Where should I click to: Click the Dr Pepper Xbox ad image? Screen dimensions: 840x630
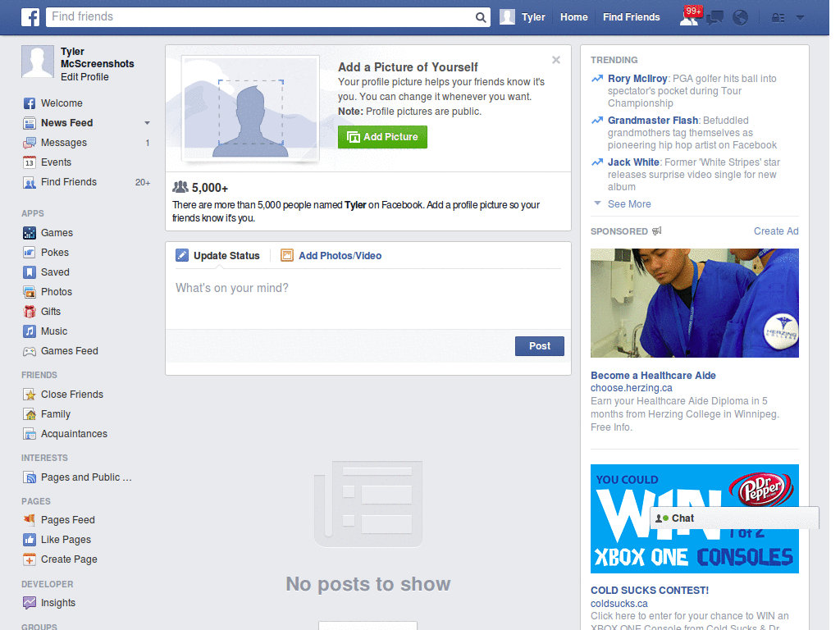tap(694, 518)
